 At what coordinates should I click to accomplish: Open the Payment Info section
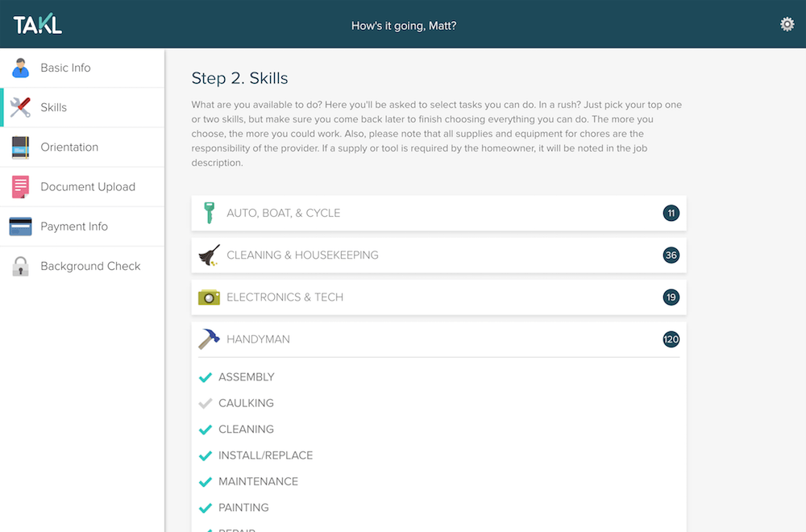click(x=74, y=227)
